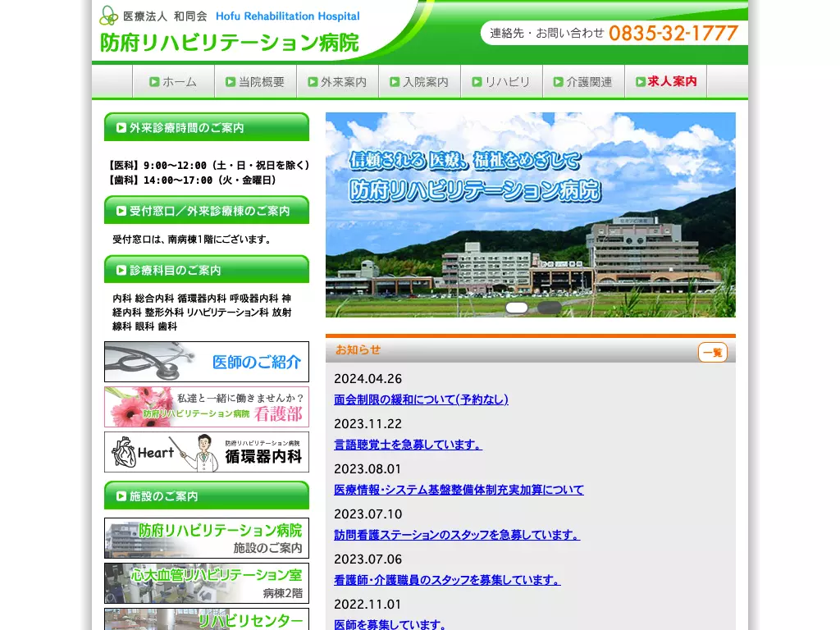Click the arrow icon beside 求人案内
The height and width of the screenshot is (630, 840).
click(641, 82)
